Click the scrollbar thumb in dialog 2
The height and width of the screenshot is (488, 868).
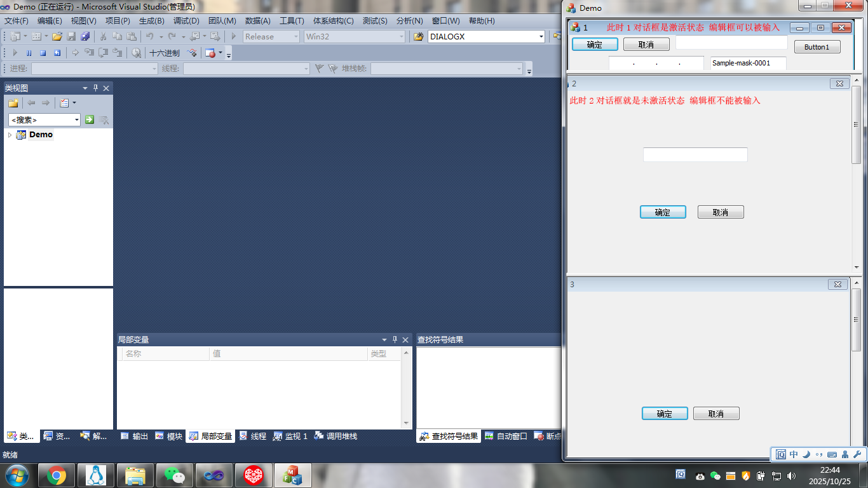pos(856,125)
